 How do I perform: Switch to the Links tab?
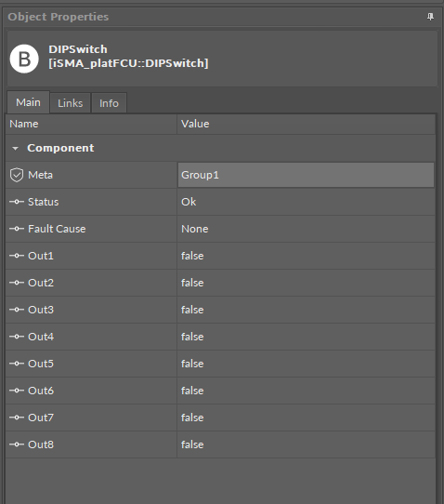[70, 103]
